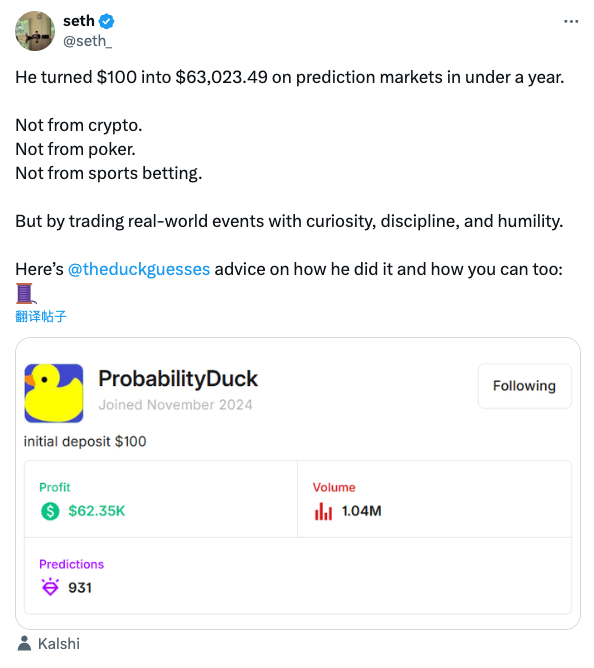Toggle the Following button
Viewport: 594px width, 668px height.
point(525,386)
